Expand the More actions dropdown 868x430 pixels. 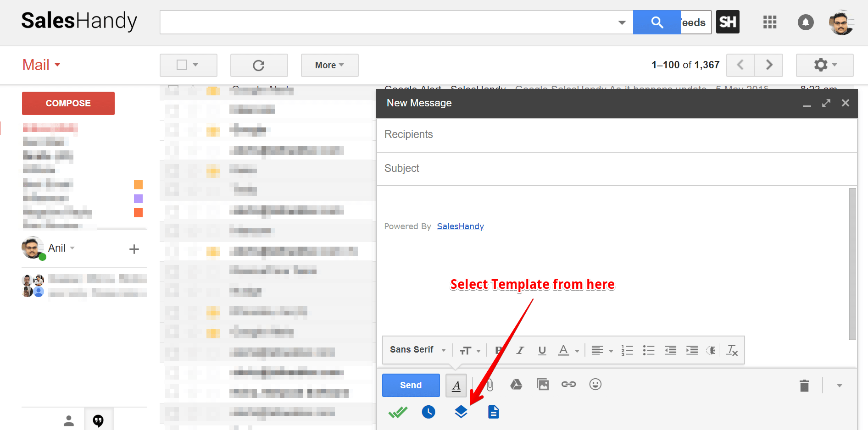329,66
